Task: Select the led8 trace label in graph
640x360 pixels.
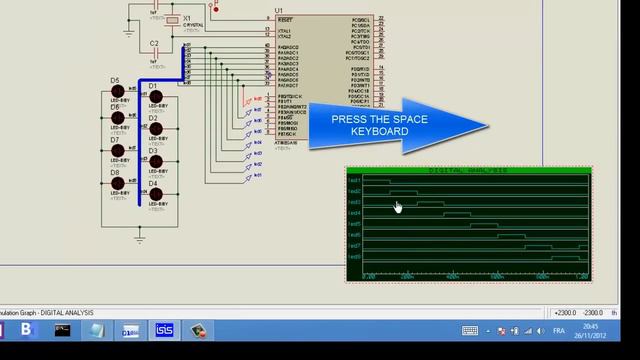Action: [x=354, y=257]
